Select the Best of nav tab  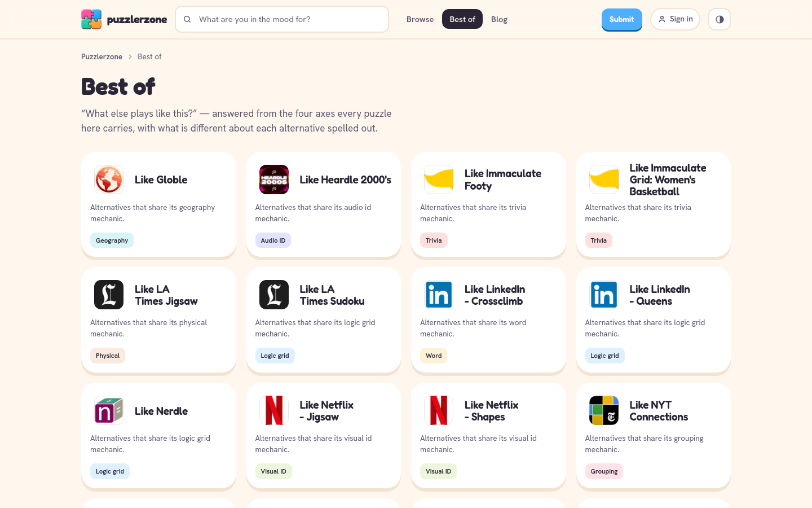462,19
